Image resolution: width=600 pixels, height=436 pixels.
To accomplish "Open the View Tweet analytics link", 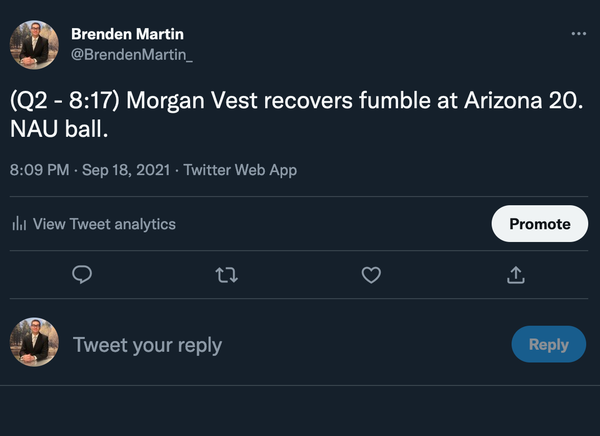I will pos(104,224).
